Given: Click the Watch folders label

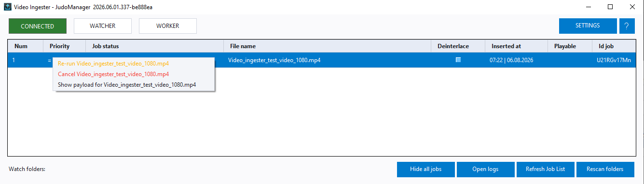Looking at the screenshot, I should 27,169.
